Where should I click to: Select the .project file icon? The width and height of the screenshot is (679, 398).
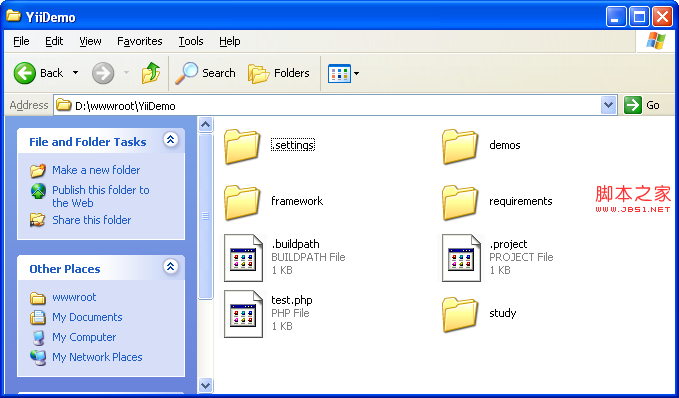coord(462,258)
